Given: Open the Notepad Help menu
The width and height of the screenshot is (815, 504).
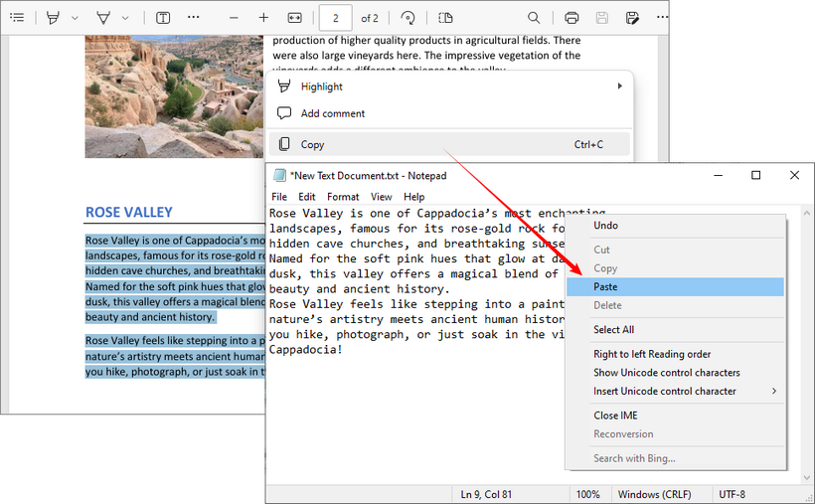Looking at the screenshot, I should click(414, 197).
